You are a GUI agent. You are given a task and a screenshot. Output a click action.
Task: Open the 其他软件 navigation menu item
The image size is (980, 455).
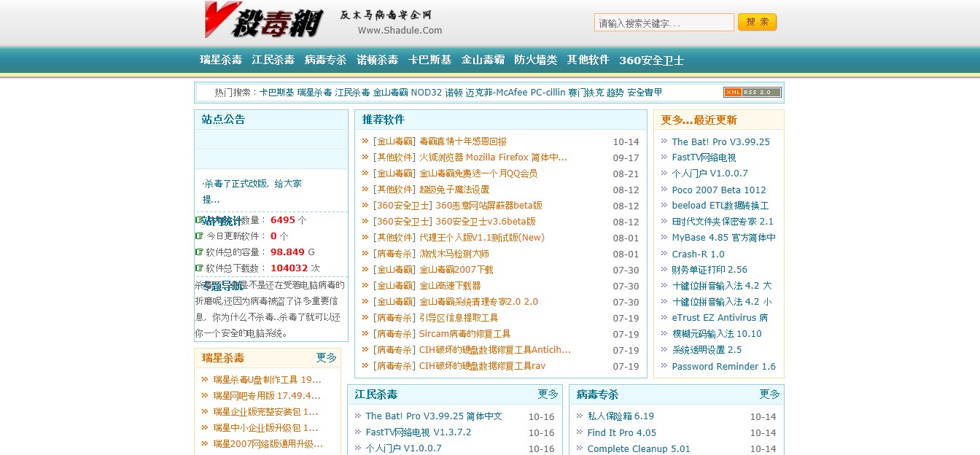click(x=588, y=60)
